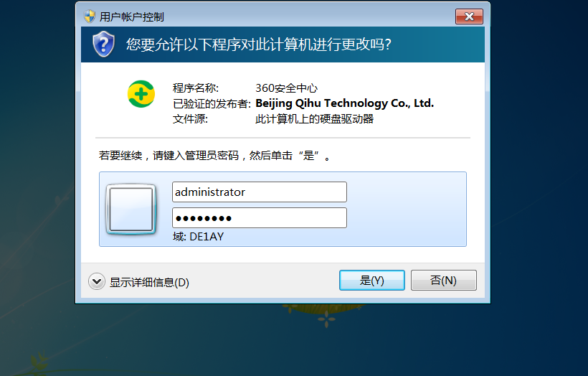The width and height of the screenshot is (588, 376).
Task: Click the Beijing Qihu Technology publisher name
Action: tap(345, 103)
